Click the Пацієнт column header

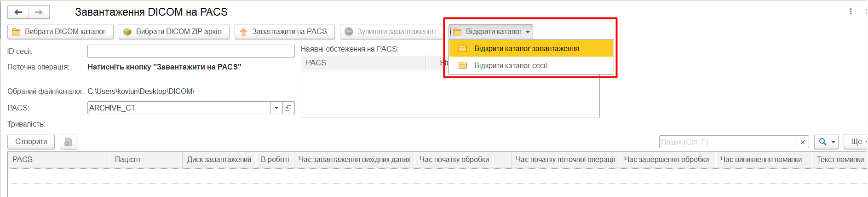click(x=128, y=160)
